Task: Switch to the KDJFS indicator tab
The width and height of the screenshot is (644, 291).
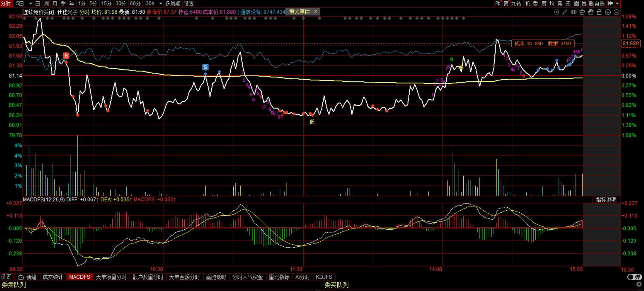Action: [324, 277]
